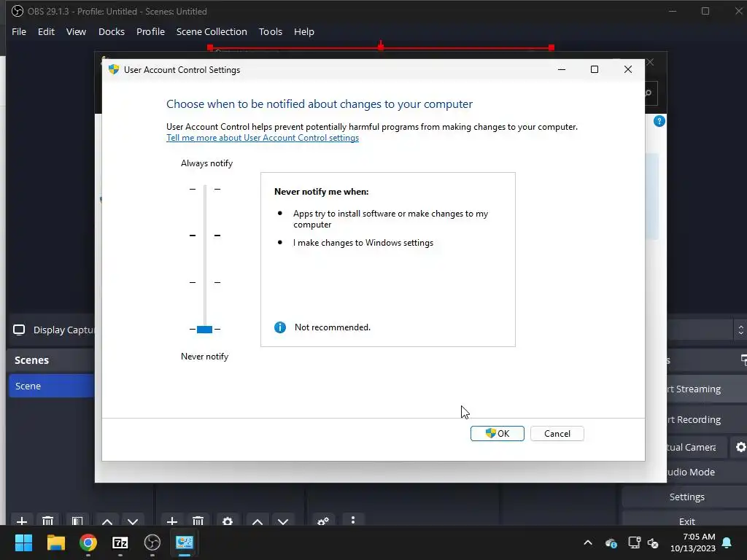Open Windows Start menu
The image size is (747, 560).
point(23,542)
